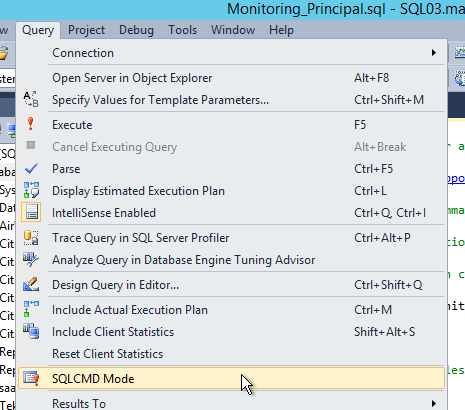Screen dimensions: 465x410
Task: Open the Query menu
Action: [38, 30]
